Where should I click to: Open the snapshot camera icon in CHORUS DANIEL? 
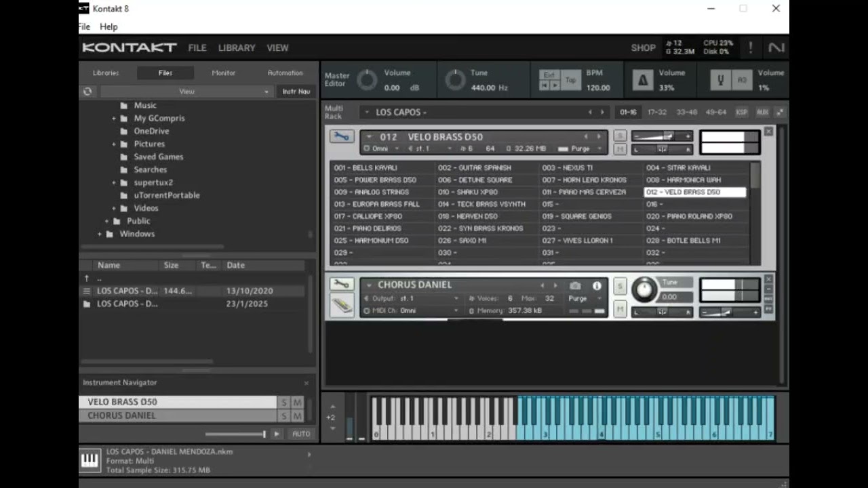575,286
